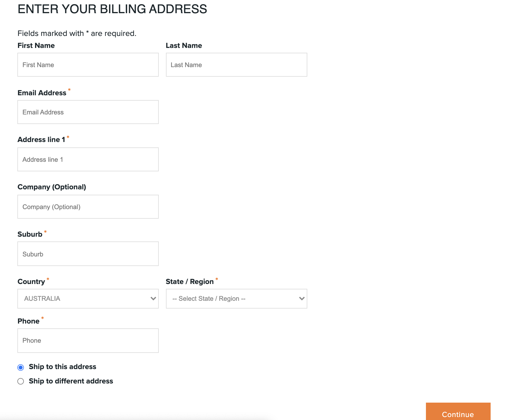
Task: Select the Company (Optional) input
Action: coord(88,206)
